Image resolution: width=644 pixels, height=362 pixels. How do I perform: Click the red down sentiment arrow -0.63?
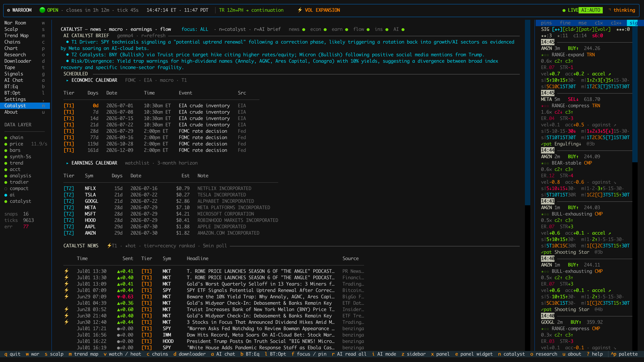click(119, 297)
